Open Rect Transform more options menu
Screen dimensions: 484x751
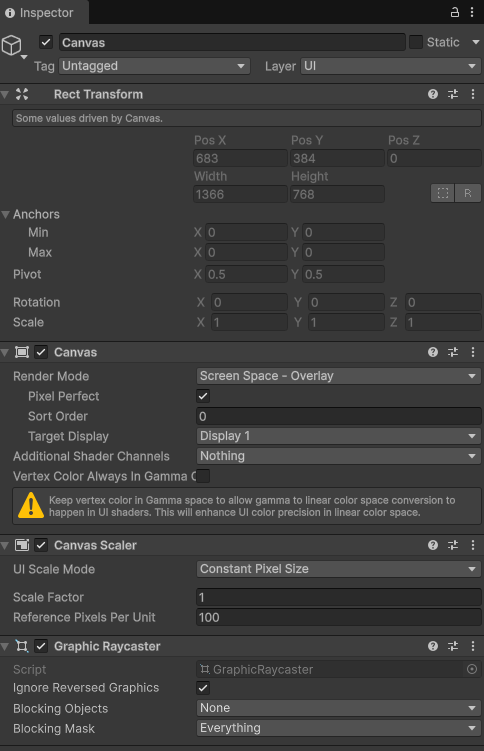click(473, 94)
